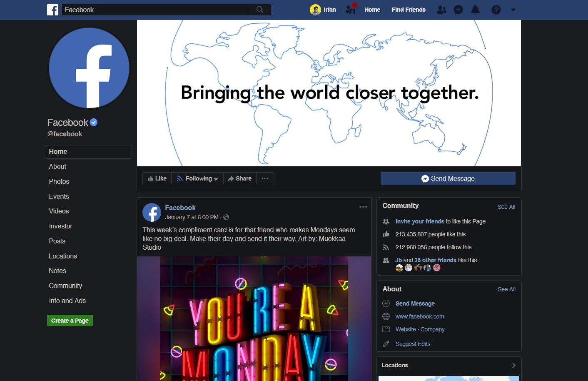This screenshot has width=588, height=381.
Task: Share the Facebook page
Action: point(240,178)
